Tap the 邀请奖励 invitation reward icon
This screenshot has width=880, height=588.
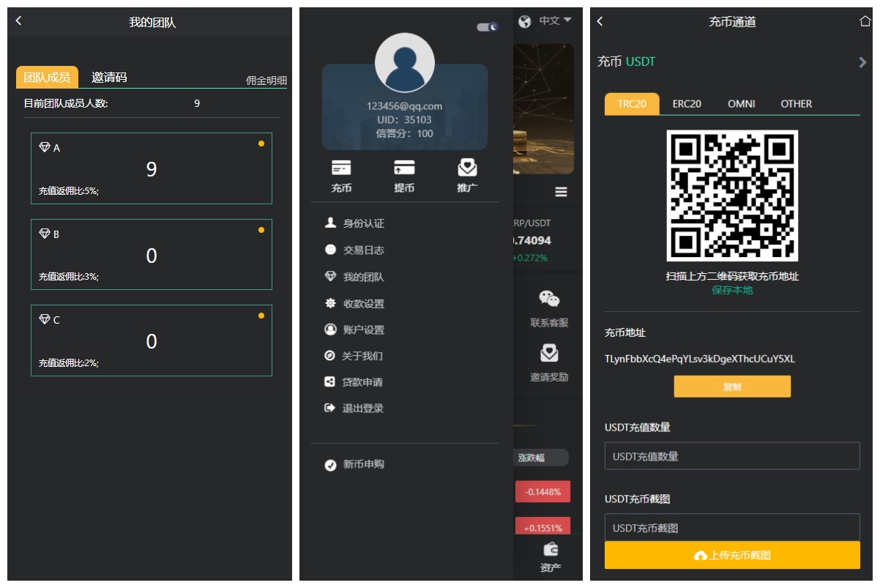coord(549,354)
